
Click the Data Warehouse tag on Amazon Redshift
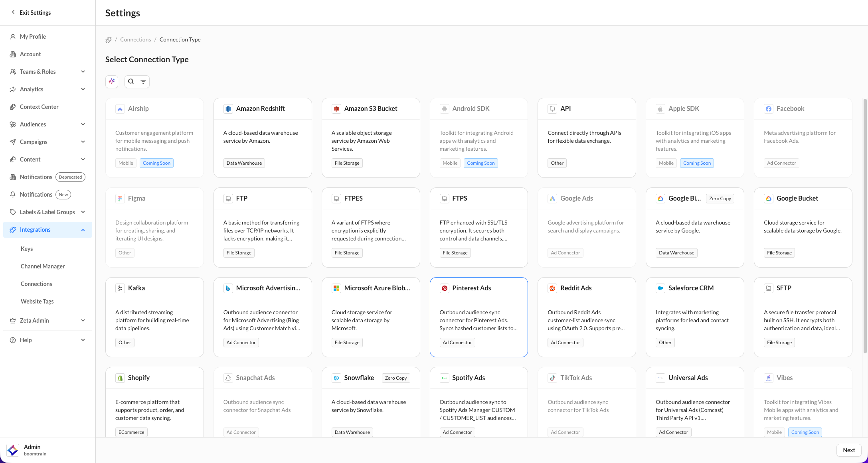[244, 163]
